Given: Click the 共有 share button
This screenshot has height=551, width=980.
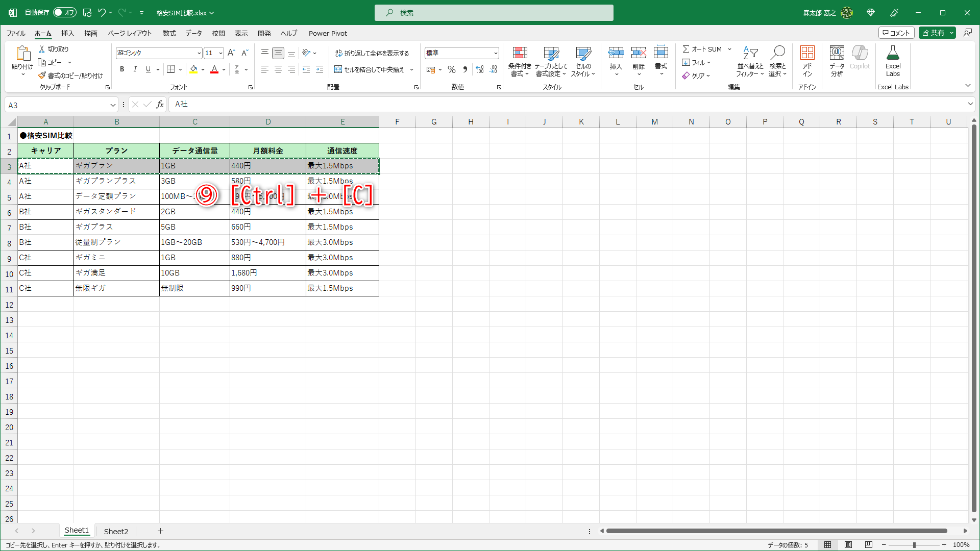Looking at the screenshot, I should (933, 33).
